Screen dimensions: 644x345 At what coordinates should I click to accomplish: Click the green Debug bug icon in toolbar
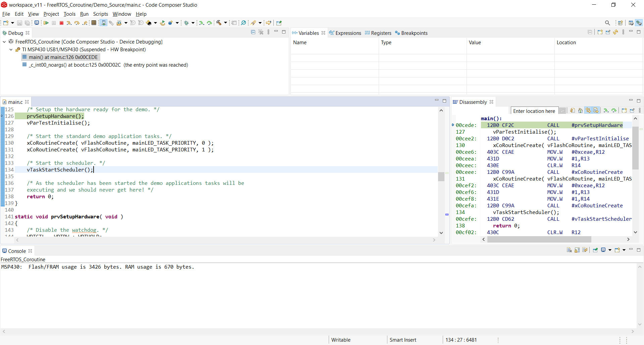click(186, 23)
